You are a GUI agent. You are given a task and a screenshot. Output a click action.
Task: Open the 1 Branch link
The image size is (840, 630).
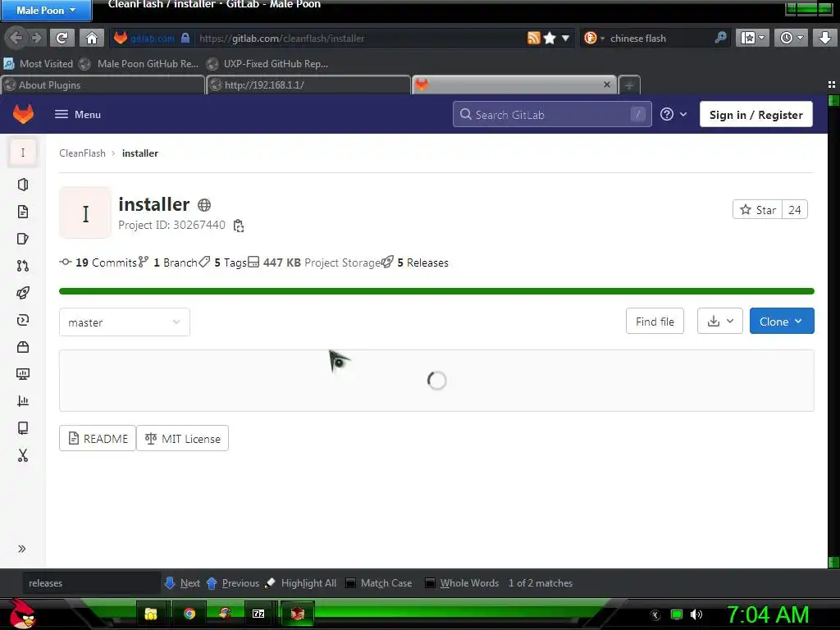pos(167,262)
